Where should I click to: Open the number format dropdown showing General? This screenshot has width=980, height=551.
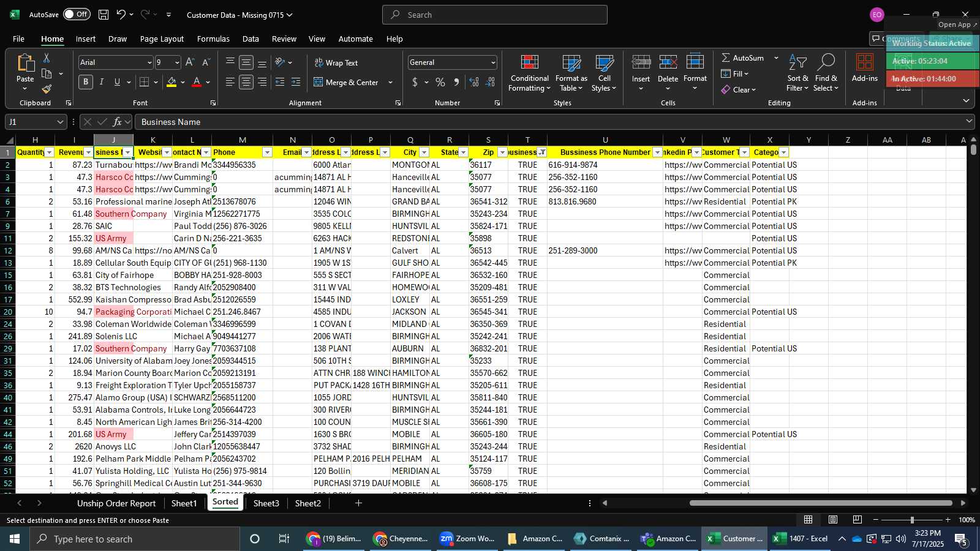[x=493, y=62]
